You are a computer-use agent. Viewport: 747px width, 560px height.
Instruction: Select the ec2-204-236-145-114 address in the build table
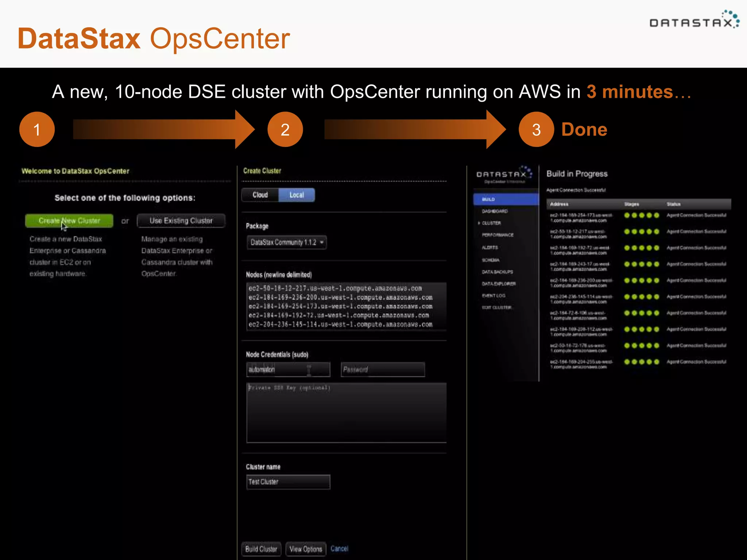[581, 299]
